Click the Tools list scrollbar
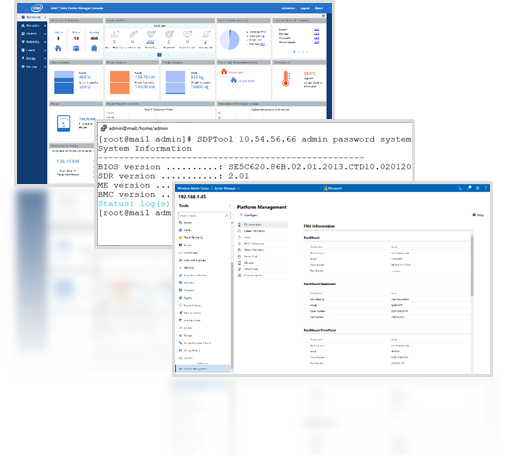507x455 pixels. [232, 316]
